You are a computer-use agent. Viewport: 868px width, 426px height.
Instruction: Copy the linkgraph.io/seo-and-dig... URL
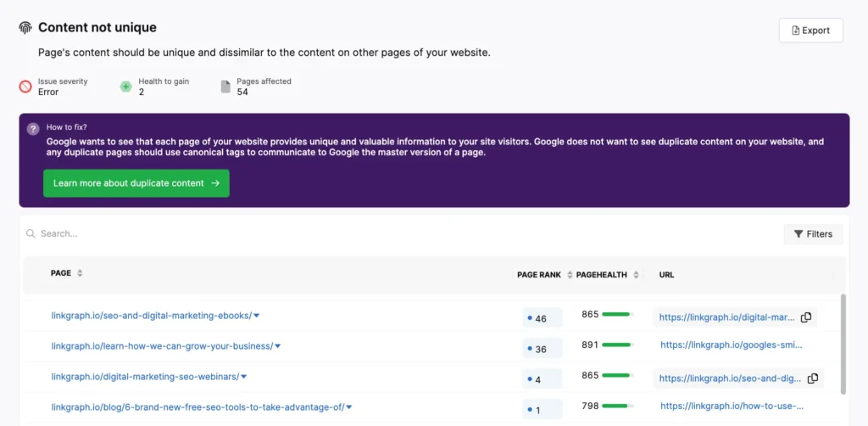coord(813,378)
